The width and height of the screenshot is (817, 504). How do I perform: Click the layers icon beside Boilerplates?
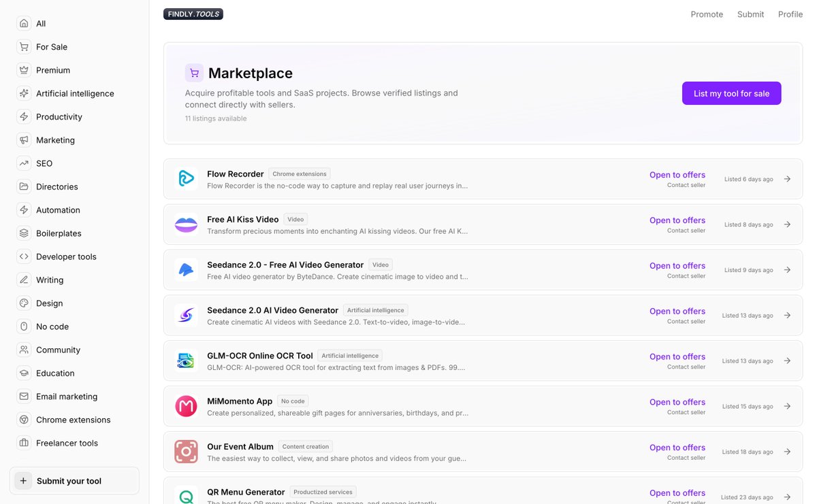coord(24,233)
